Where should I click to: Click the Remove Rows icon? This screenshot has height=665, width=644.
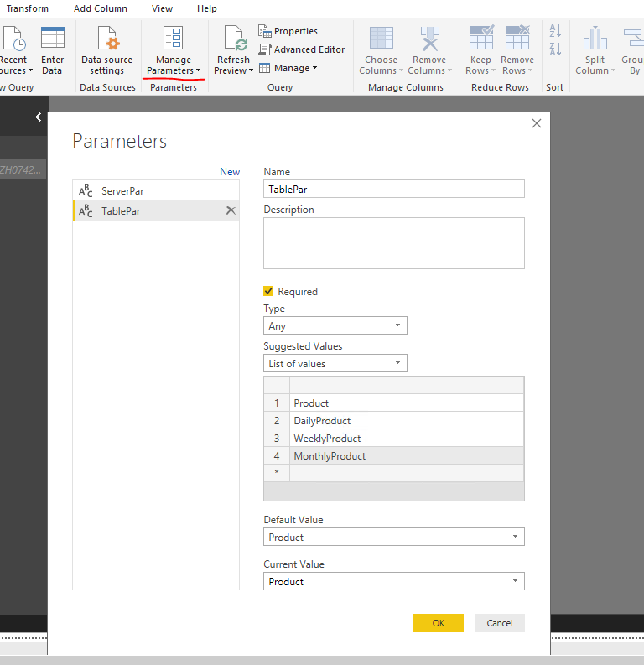[x=517, y=38]
